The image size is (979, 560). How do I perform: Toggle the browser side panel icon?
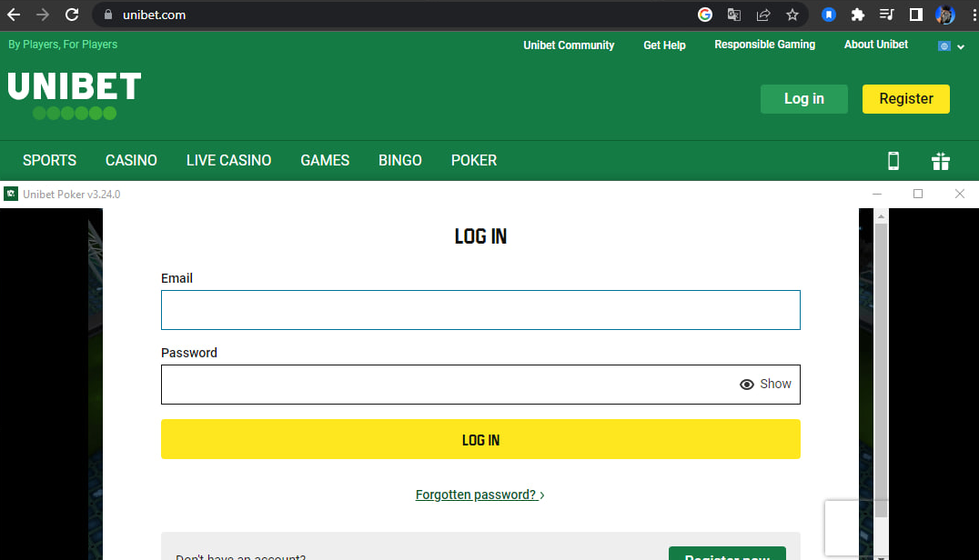click(916, 15)
